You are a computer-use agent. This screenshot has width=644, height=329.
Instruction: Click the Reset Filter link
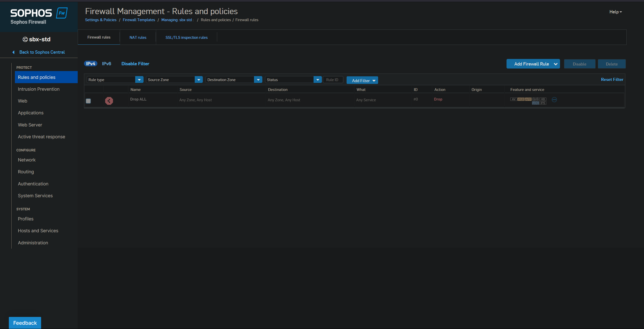click(612, 79)
